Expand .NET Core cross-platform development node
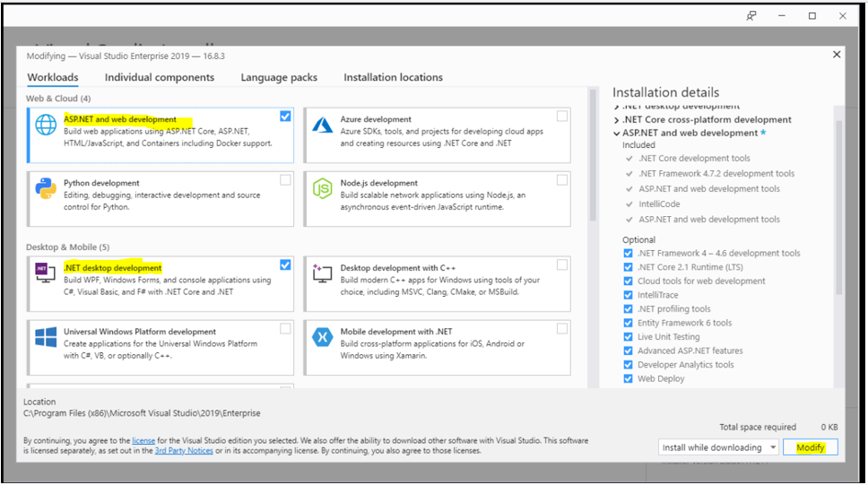 tap(617, 119)
